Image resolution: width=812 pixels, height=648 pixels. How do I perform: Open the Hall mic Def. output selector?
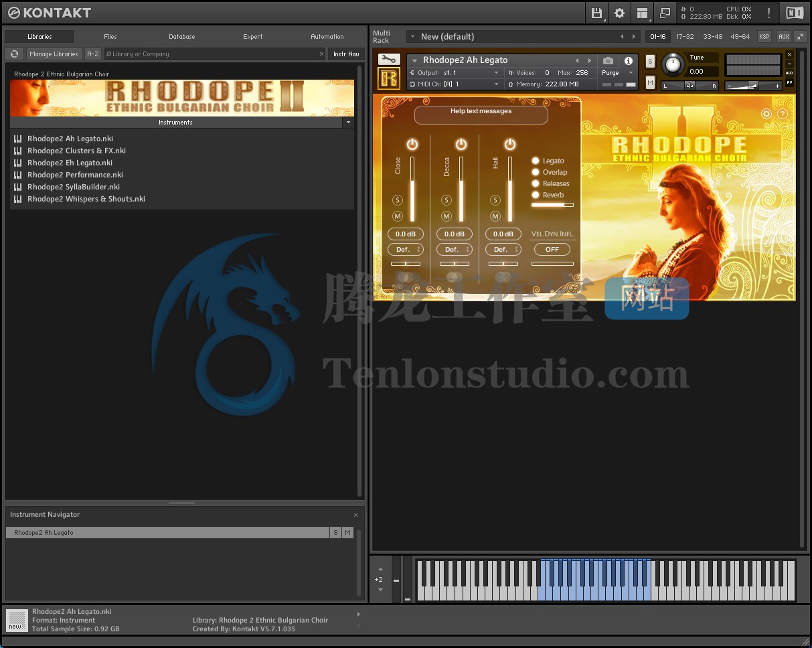pos(503,249)
